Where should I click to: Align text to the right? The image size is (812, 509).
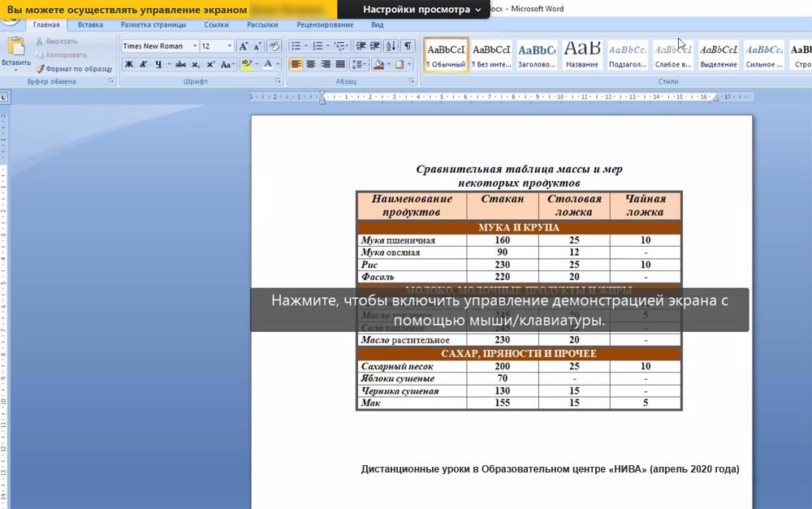pos(326,64)
